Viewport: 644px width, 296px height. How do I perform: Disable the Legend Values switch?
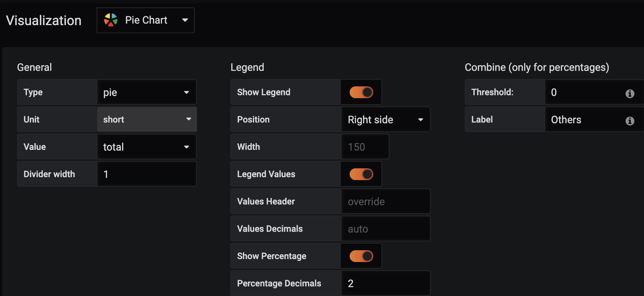tap(361, 174)
